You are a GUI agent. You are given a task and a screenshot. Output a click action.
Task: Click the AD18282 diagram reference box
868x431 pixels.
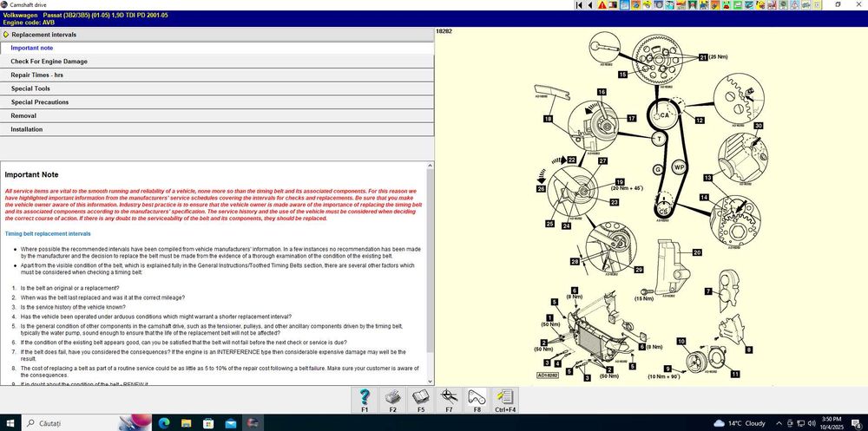click(x=548, y=375)
